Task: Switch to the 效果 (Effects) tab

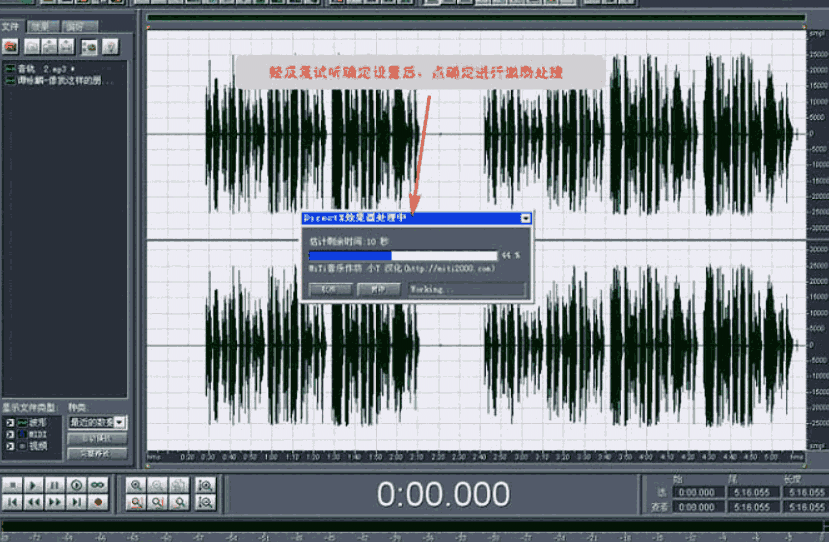Action: (41, 26)
